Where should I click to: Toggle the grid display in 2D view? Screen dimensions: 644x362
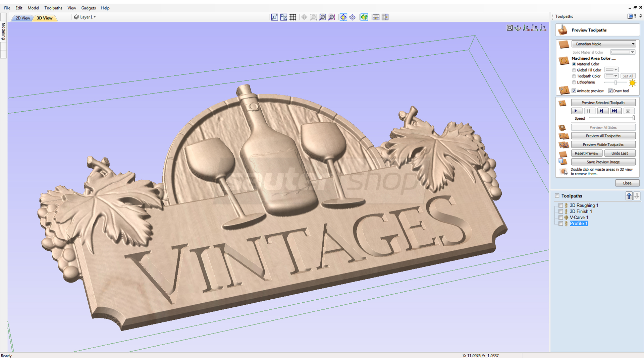(293, 17)
